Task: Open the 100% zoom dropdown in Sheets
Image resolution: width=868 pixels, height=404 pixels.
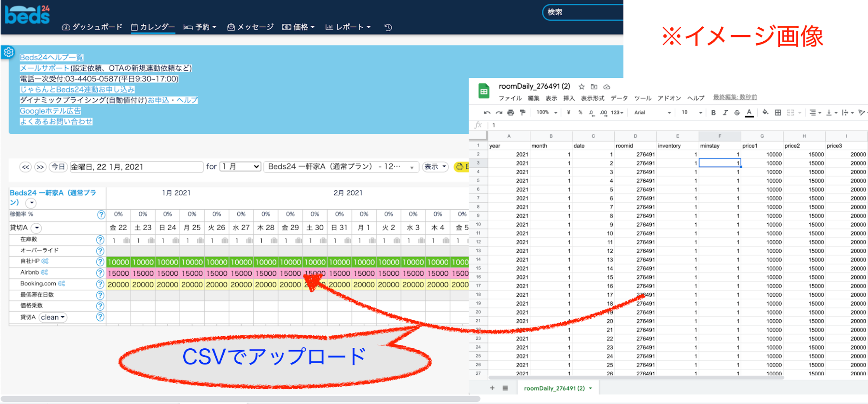Action: pyautogui.click(x=546, y=113)
